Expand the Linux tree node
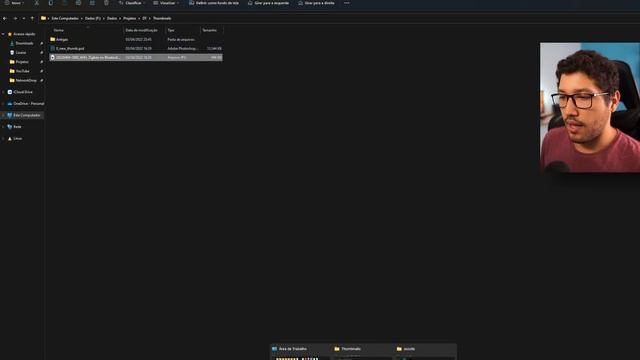640x360 pixels. [3, 139]
